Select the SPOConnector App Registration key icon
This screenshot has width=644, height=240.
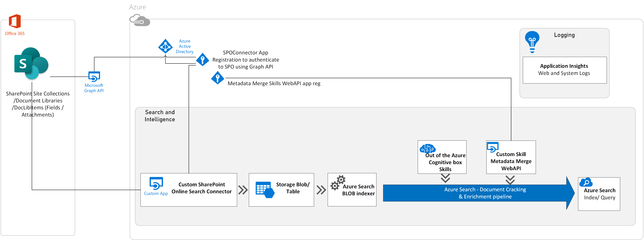tap(203, 60)
